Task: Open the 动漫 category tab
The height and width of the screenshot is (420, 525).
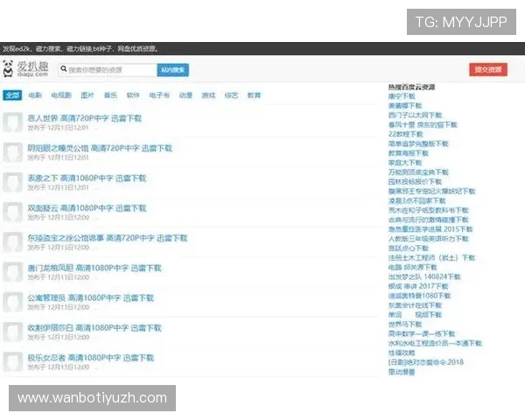Action: (x=185, y=95)
